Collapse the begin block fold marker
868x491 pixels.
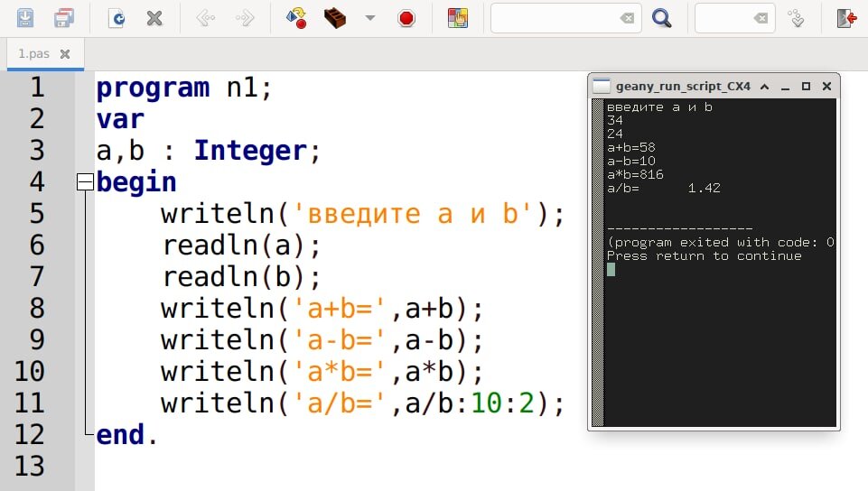coord(85,182)
